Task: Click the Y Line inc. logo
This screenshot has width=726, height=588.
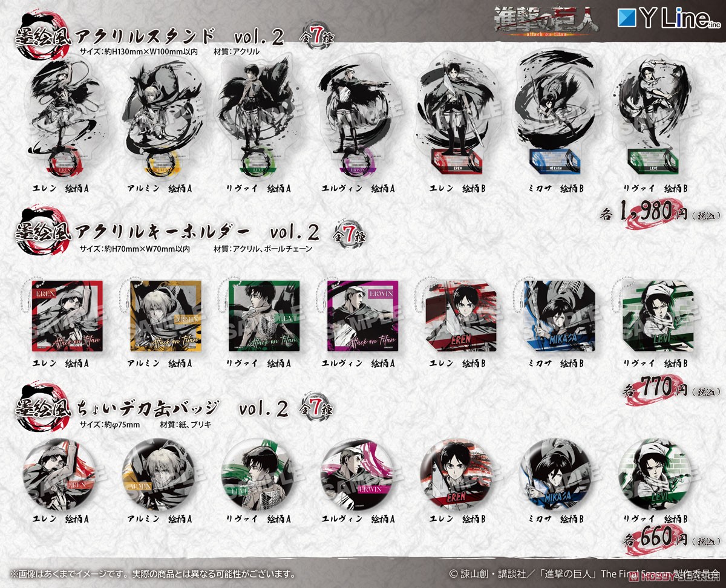Action: (670, 19)
